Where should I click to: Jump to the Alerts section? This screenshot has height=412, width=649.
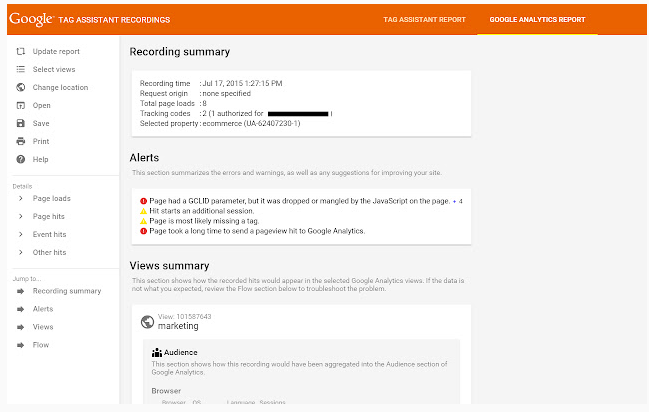tap(43, 309)
